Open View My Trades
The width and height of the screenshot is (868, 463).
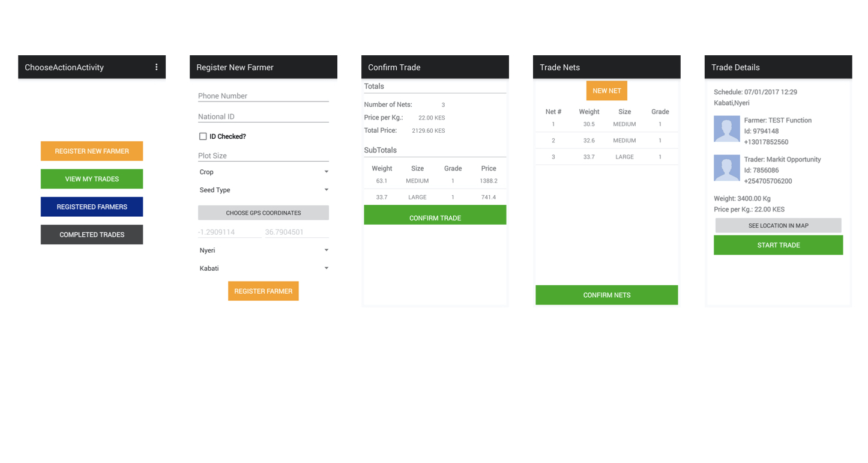point(92,179)
